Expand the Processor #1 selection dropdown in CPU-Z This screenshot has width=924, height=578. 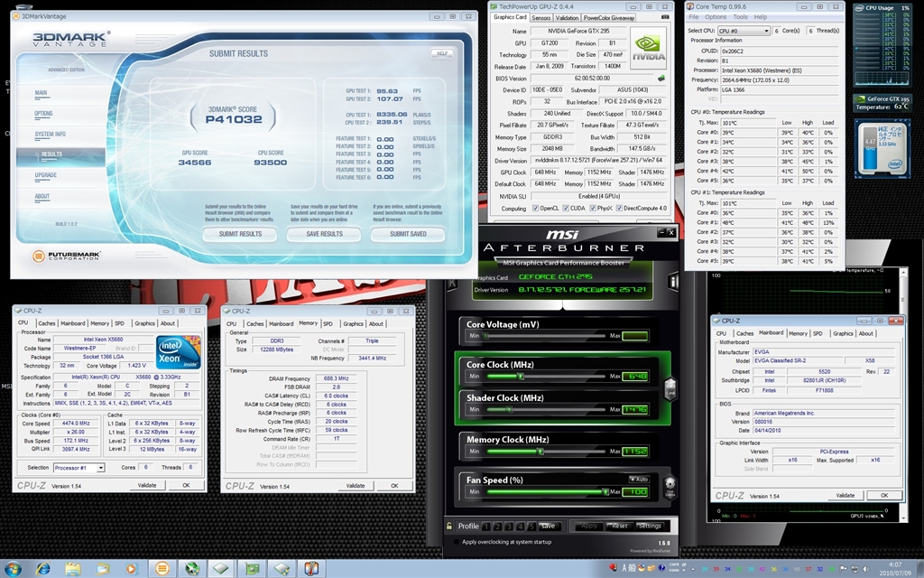pos(99,468)
